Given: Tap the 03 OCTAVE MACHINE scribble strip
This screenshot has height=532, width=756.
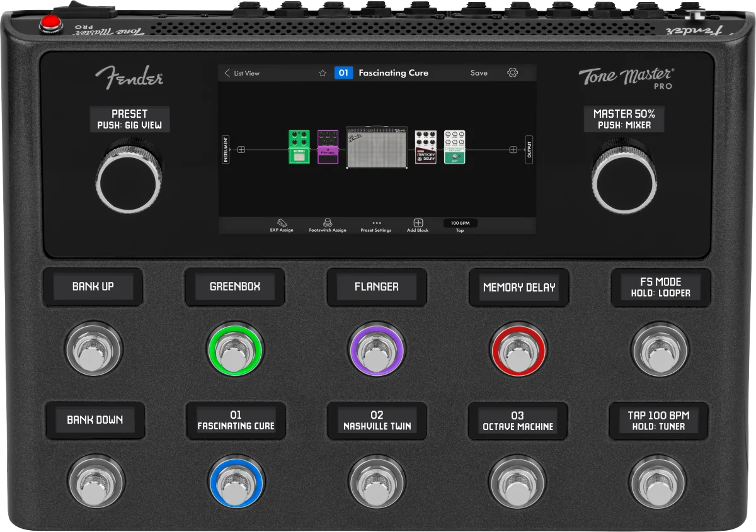Looking at the screenshot, I should tap(518, 421).
